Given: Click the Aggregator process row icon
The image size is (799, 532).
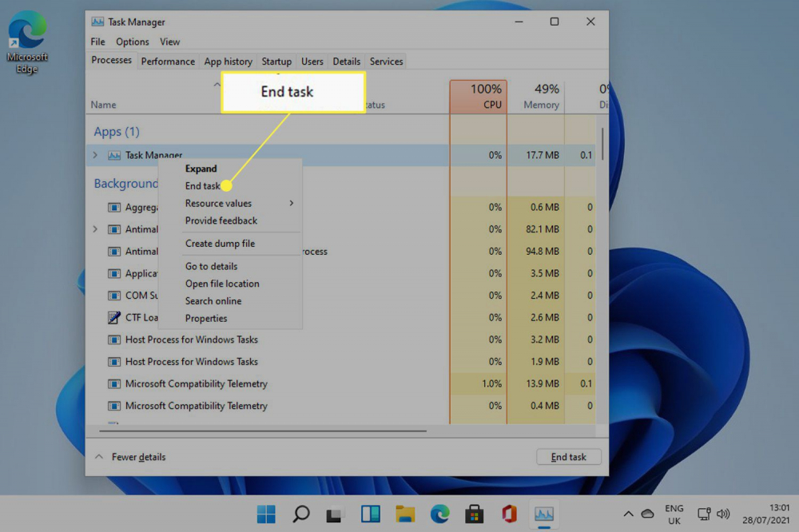Looking at the screenshot, I should click(x=114, y=208).
